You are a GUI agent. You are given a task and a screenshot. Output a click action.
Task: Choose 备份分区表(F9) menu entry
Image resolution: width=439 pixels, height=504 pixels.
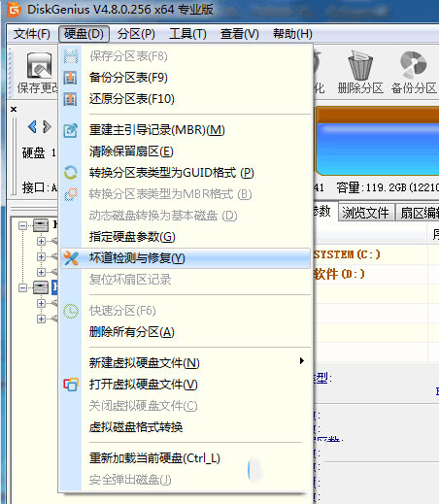pyautogui.click(x=186, y=78)
